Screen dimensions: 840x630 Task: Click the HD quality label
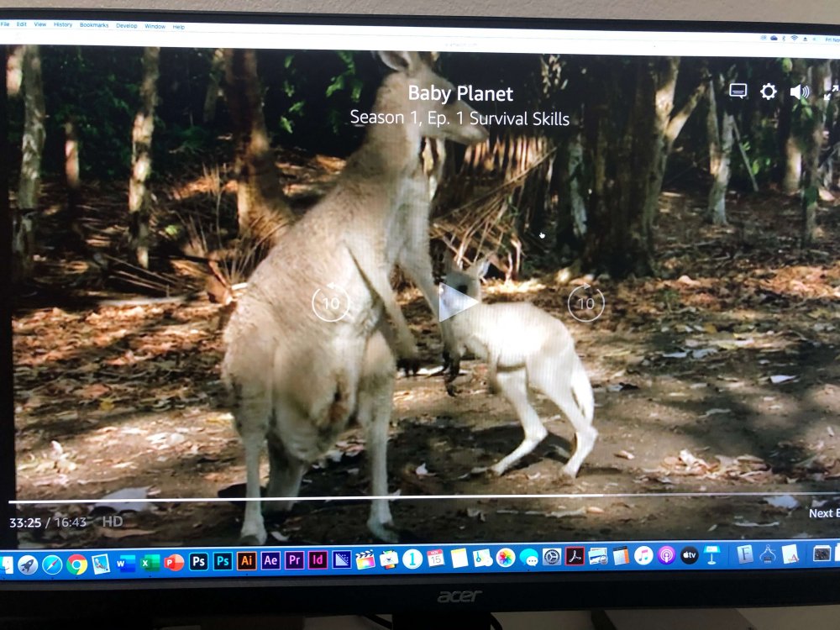click(113, 522)
